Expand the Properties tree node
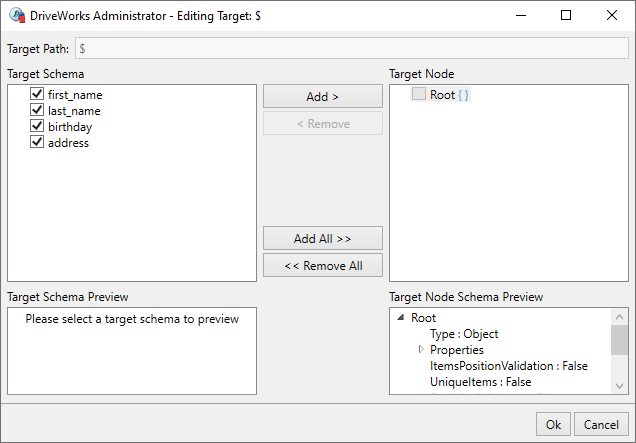 point(421,350)
